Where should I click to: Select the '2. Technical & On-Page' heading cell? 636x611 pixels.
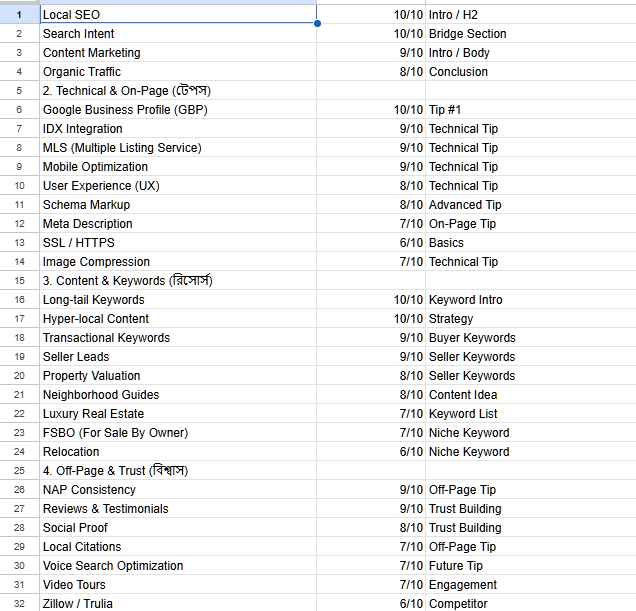(178, 90)
